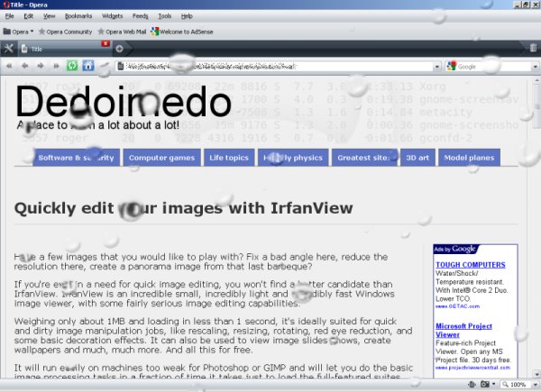Click the page icon in address bar

(x=121, y=66)
